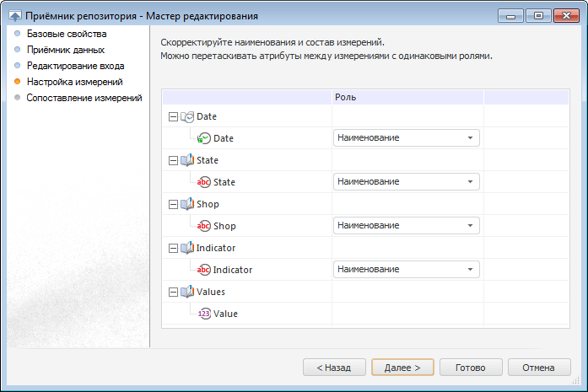Click the abc icon beside Shop attribute
The image size is (588, 392).
click(x=203, y=226)
